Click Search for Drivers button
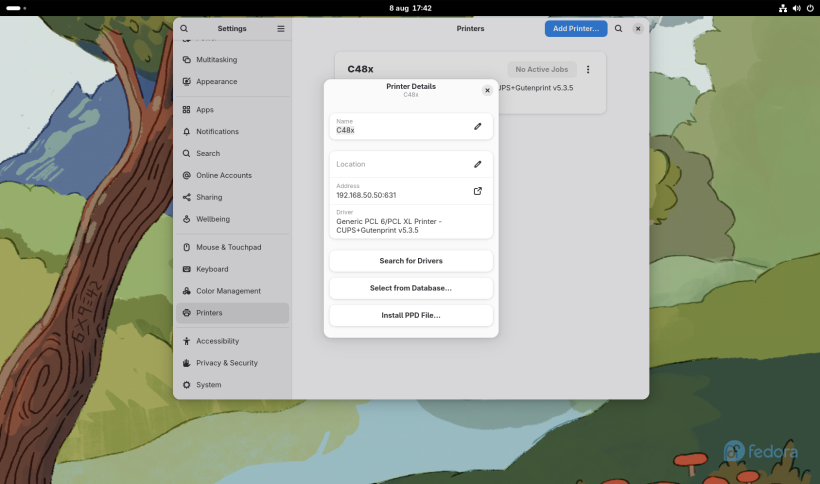 411,261
